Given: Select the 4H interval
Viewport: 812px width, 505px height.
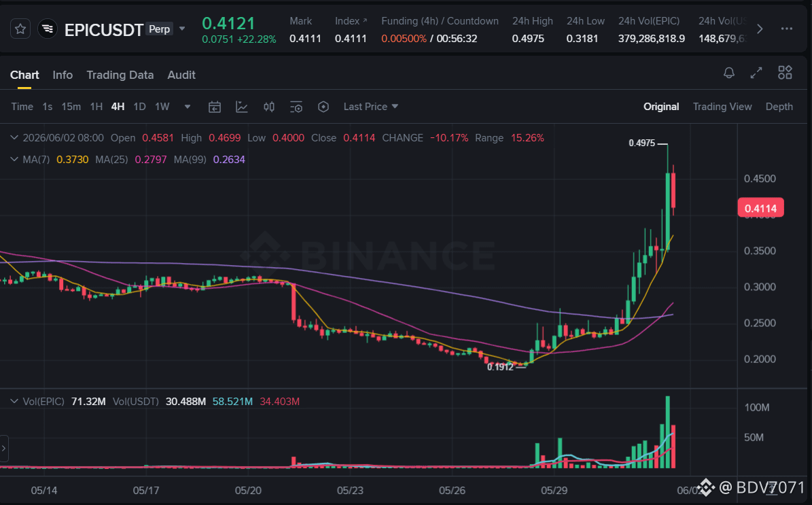Looking at the screenshot, I should tap(118, 107).
